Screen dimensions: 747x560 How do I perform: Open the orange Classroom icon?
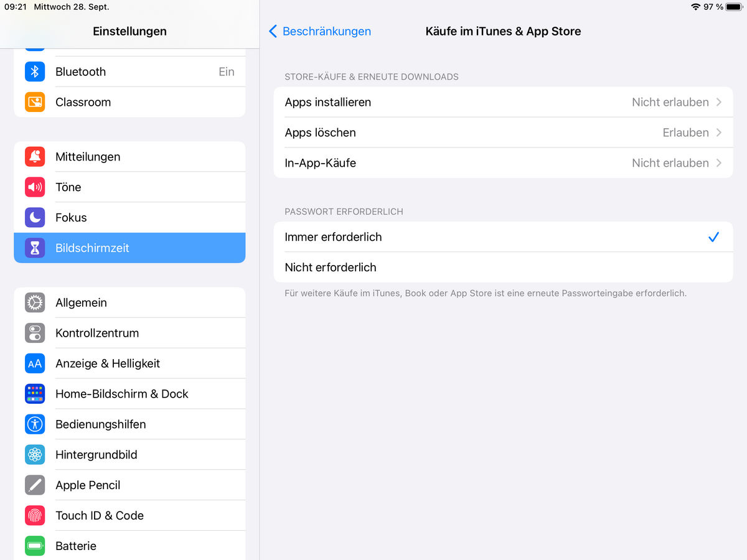click(35, 102)
